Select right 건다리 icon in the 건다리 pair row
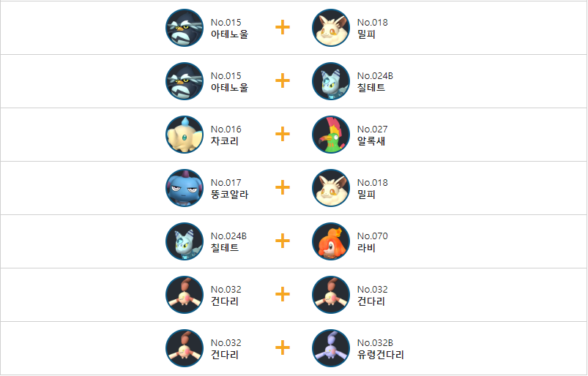The image size is (588, 376). point(331,295)
